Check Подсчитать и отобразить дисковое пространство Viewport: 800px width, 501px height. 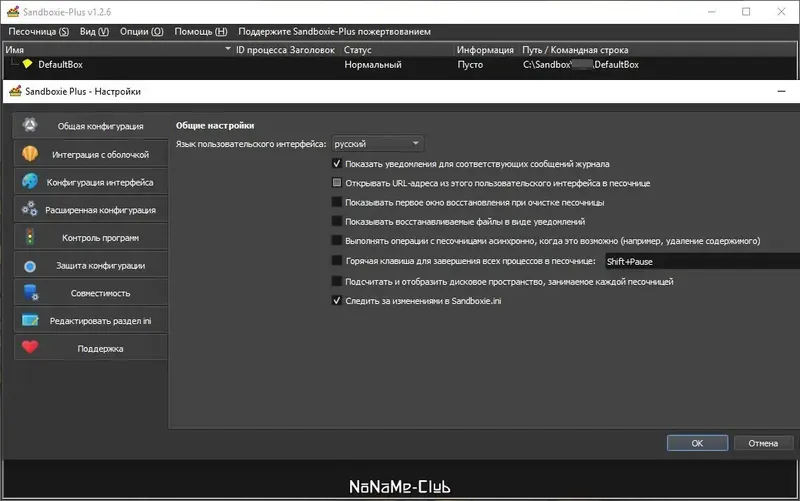coord(337,281)
